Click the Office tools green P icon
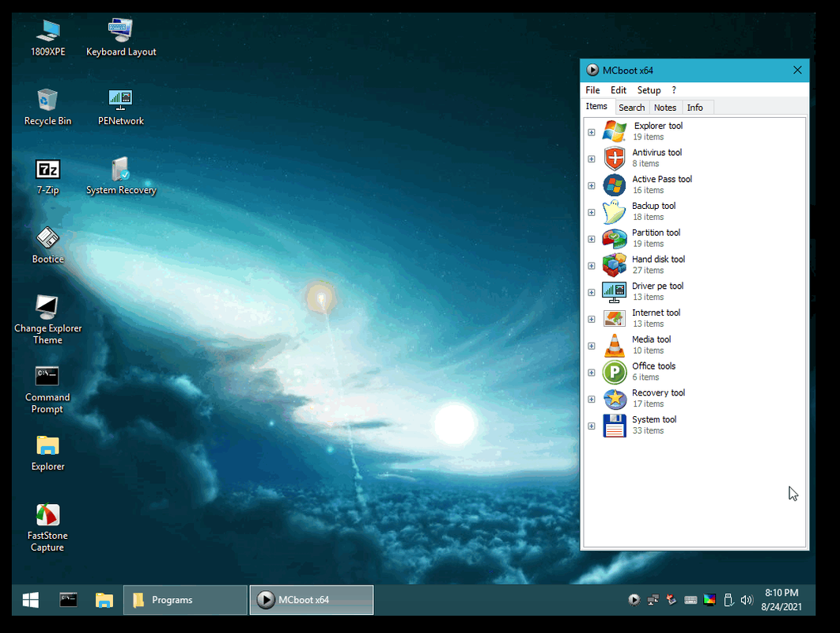The height and width of the screenshot is (633, 840). pyautogui.click(x=614, y=372)
